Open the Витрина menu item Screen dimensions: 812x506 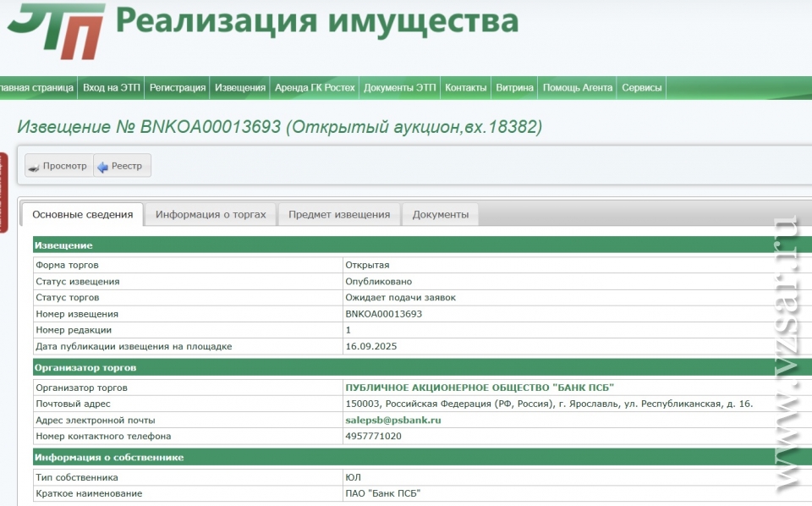click(514, 88)
